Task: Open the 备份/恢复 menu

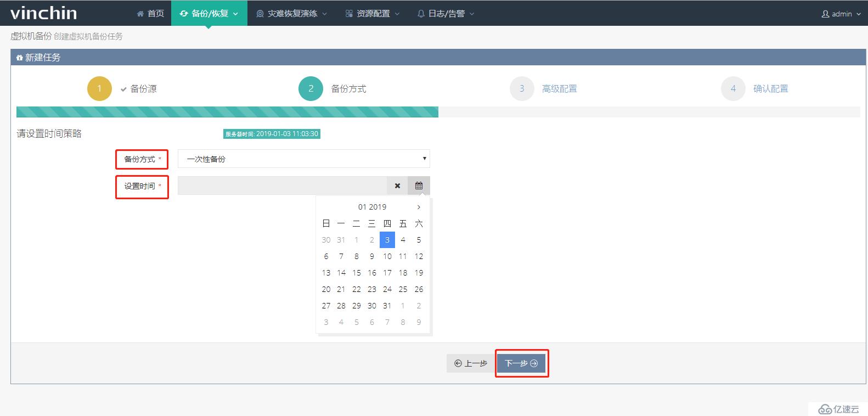Action: coord(209,13)
